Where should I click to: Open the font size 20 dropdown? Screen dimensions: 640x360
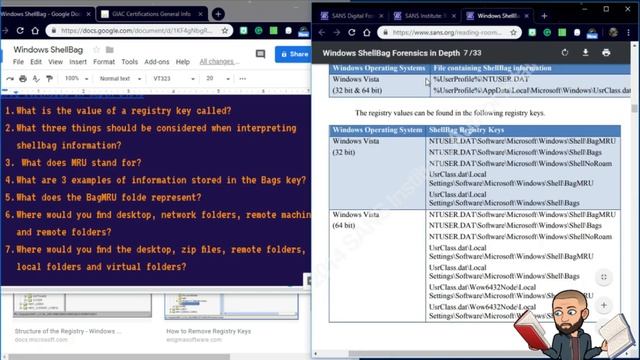pos(218,78)
